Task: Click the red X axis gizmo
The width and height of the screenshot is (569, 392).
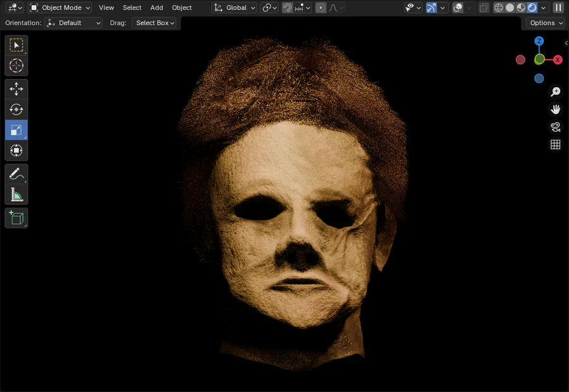Action: click(x=558, y=59)
